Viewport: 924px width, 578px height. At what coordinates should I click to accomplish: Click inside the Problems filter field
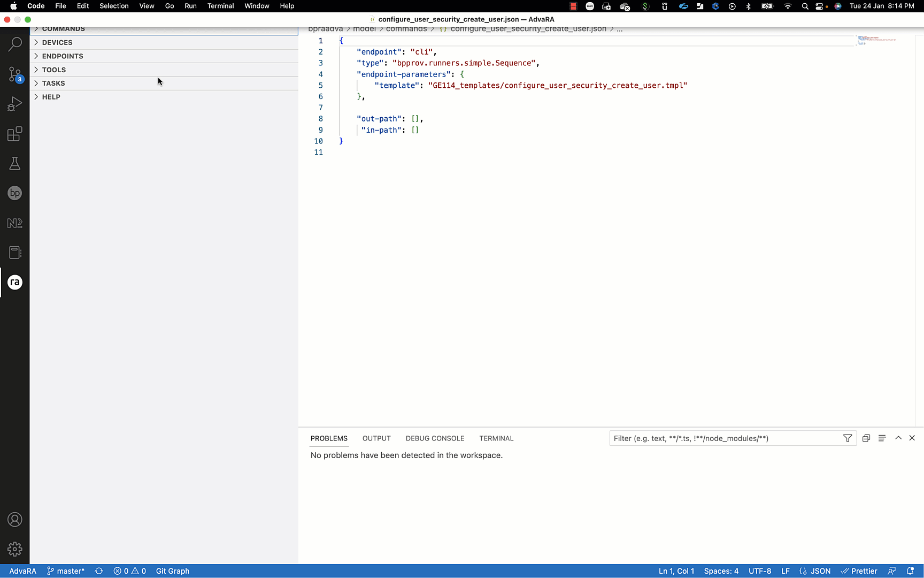(722, 438)
